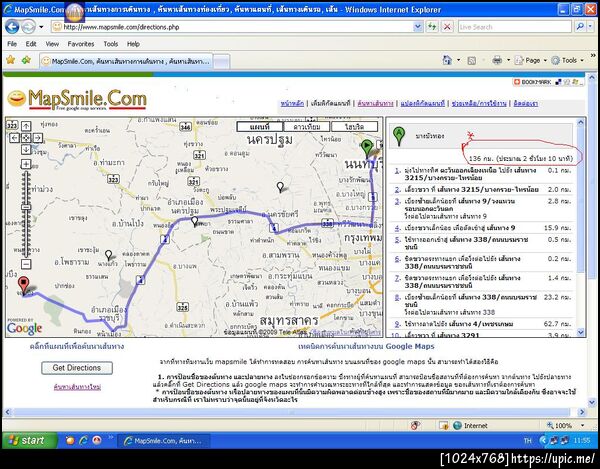
Task: Open Favorites Center star icon
Action: (11, 60)
